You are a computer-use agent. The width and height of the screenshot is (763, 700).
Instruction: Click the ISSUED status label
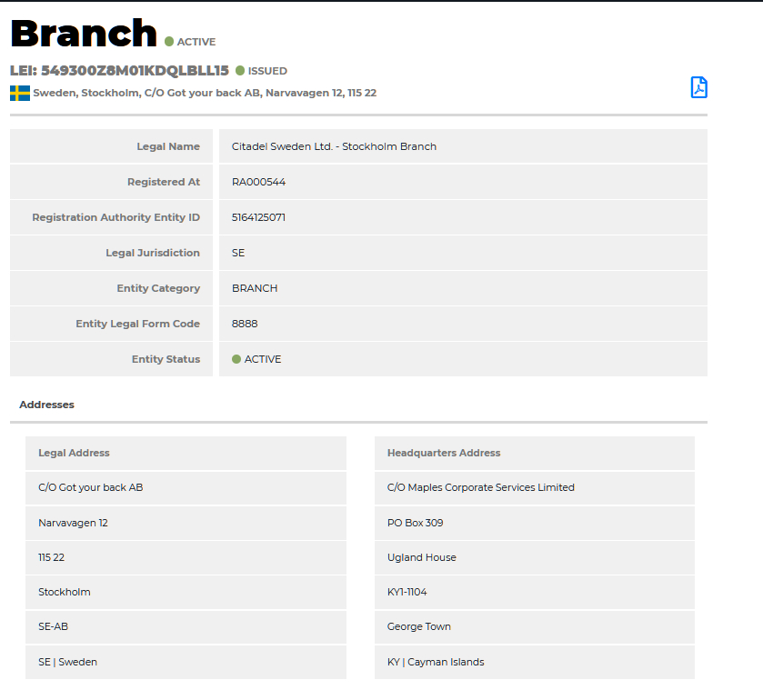point(267,71)
